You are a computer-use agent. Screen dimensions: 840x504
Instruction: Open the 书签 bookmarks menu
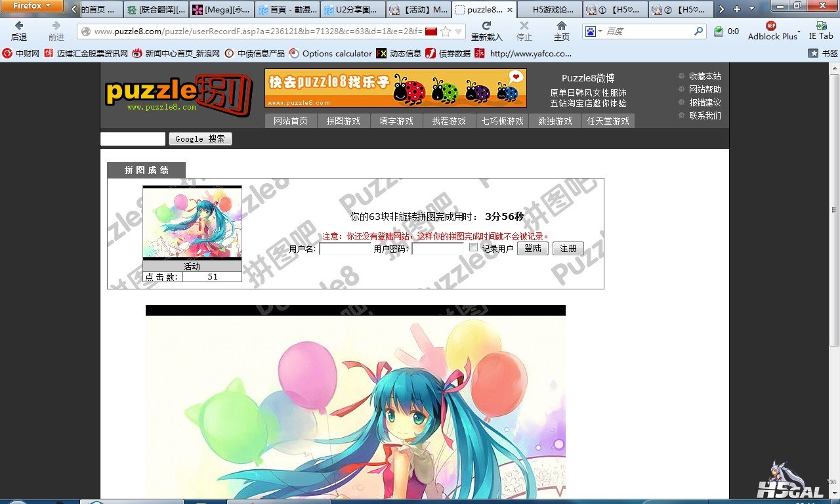(824, 53)
